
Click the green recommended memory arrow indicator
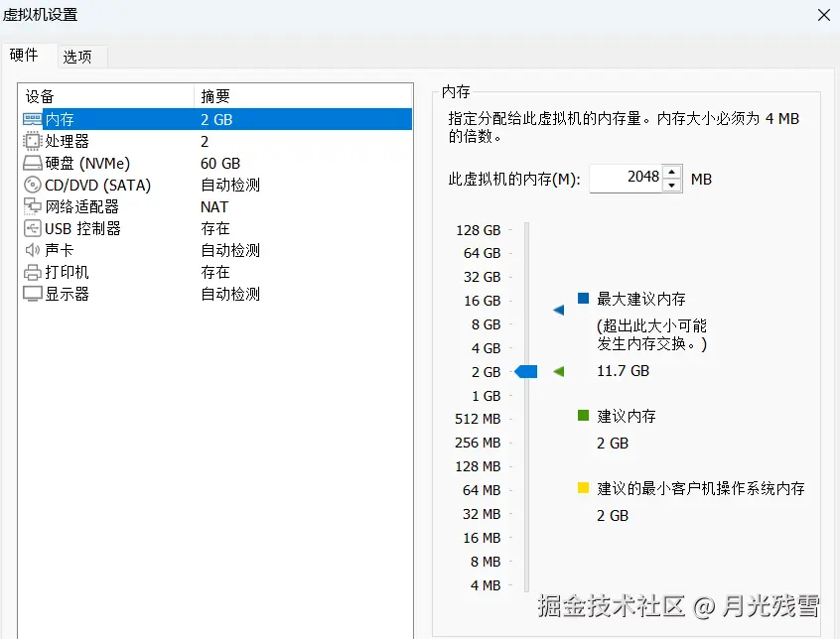(x=559, y=371)
